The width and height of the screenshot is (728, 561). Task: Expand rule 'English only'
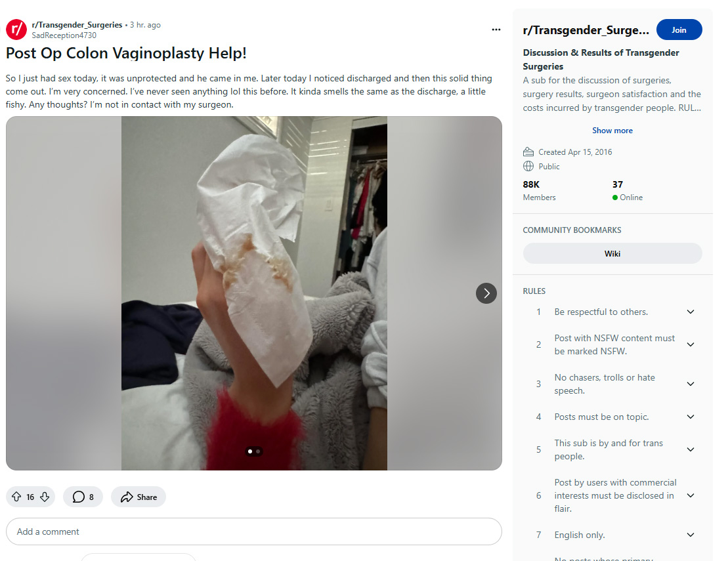(x=691, y=535)
